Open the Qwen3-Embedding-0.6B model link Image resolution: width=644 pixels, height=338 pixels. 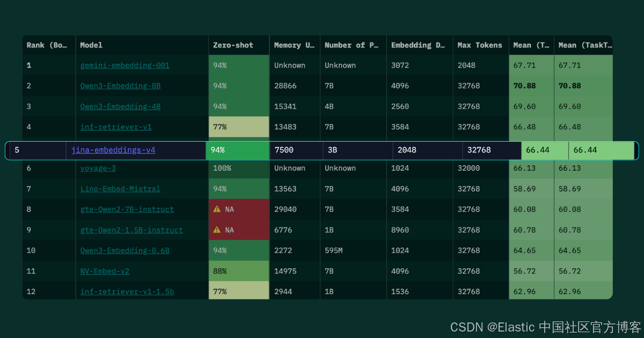(x=125, y=251)
